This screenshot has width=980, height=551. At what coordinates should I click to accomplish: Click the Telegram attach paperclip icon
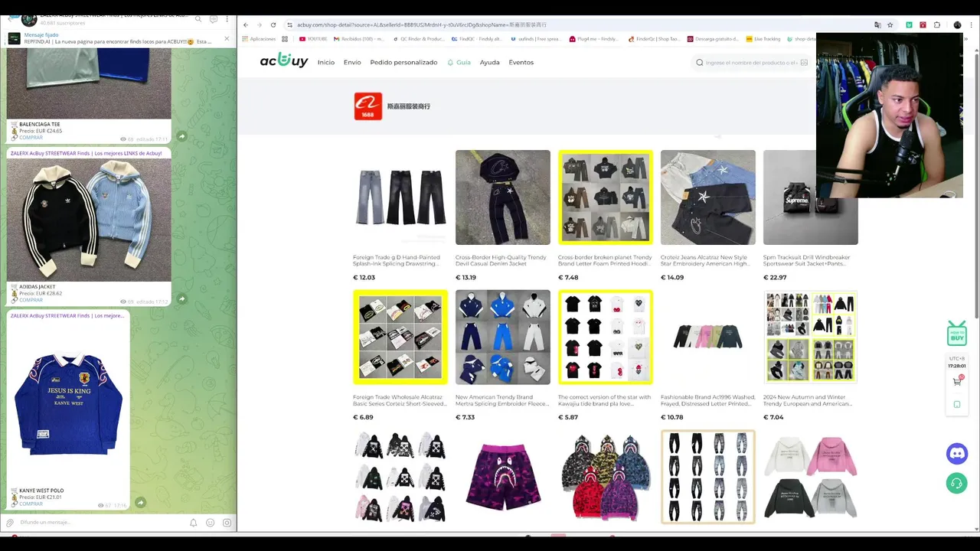[x=10, y=523]
